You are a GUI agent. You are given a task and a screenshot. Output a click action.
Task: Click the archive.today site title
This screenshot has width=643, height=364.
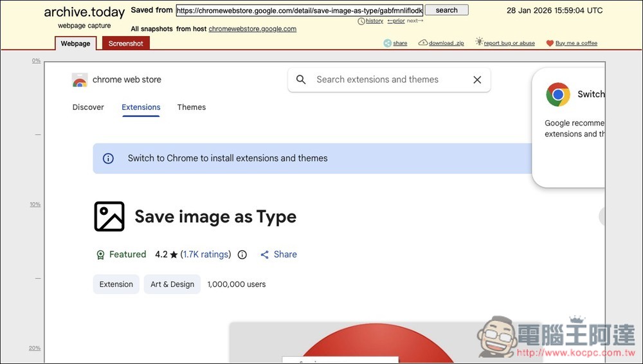(84, 12)
